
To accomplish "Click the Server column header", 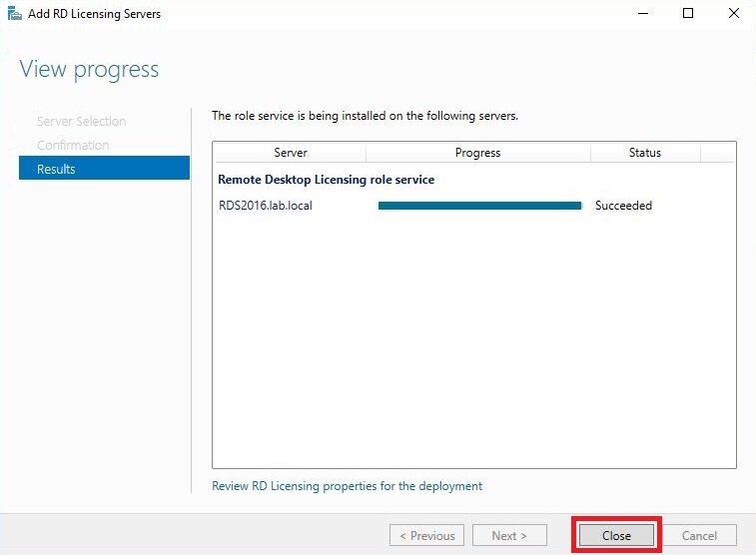I will [290, 153].
